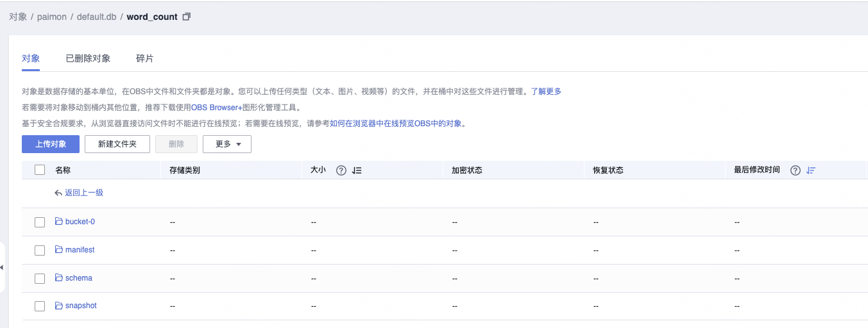Switch to the 对象 tab
Screen dimensions: 868x328
[31, 58]
